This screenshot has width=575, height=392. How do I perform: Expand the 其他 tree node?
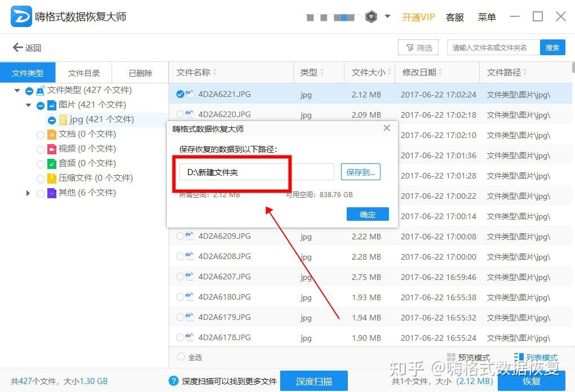(28, 193)
